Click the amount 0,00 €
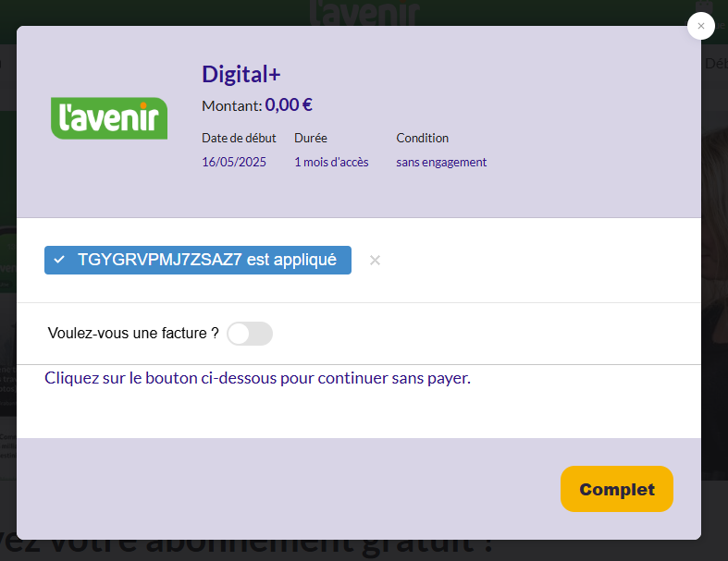The height and width of the screenshot is (561, 728). tap(289, 104)
